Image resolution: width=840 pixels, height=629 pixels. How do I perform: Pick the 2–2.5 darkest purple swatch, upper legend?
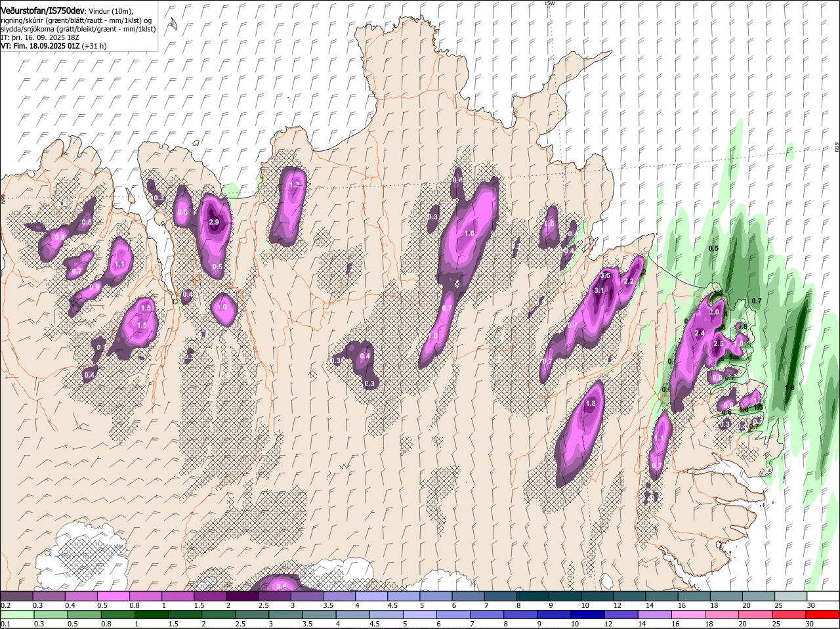click(242, 596)
